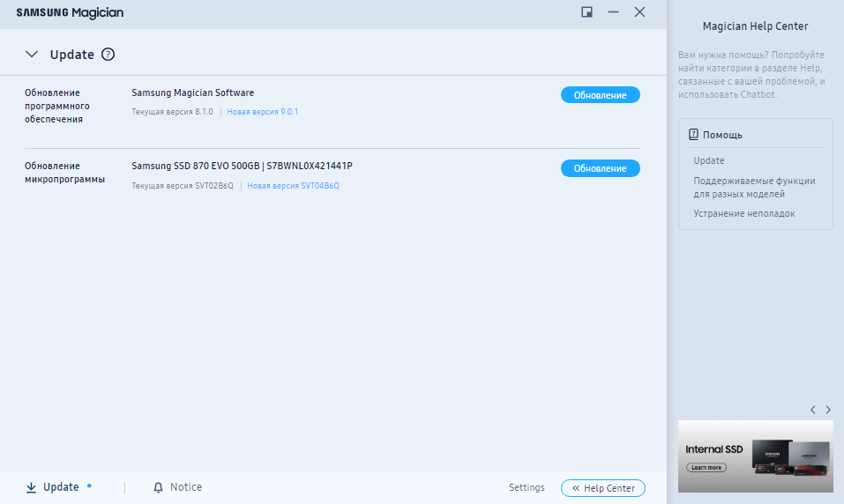
Task: Click Learn more on Internal SSD banner
Action: tap(706, 467)
